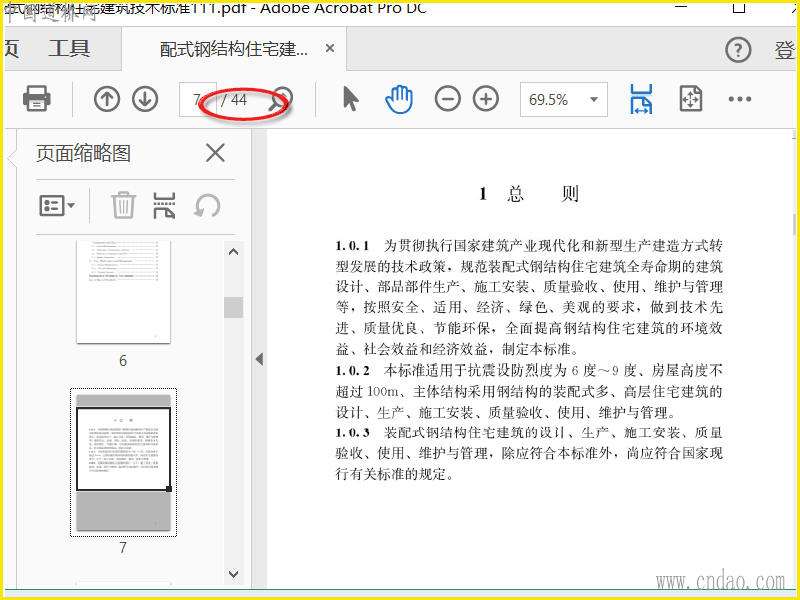
Task: Zoom out with minus icon
Action: point(447,99)
